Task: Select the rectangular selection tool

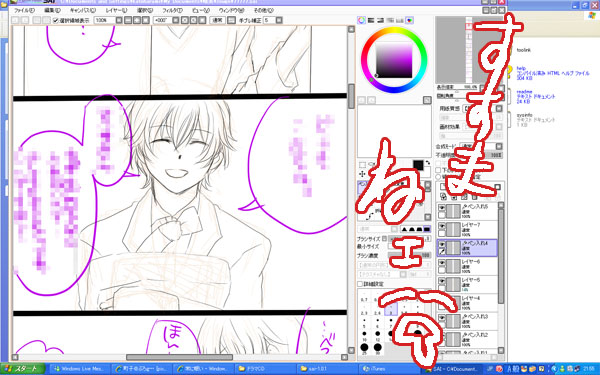Action: [x=362, y=165]
